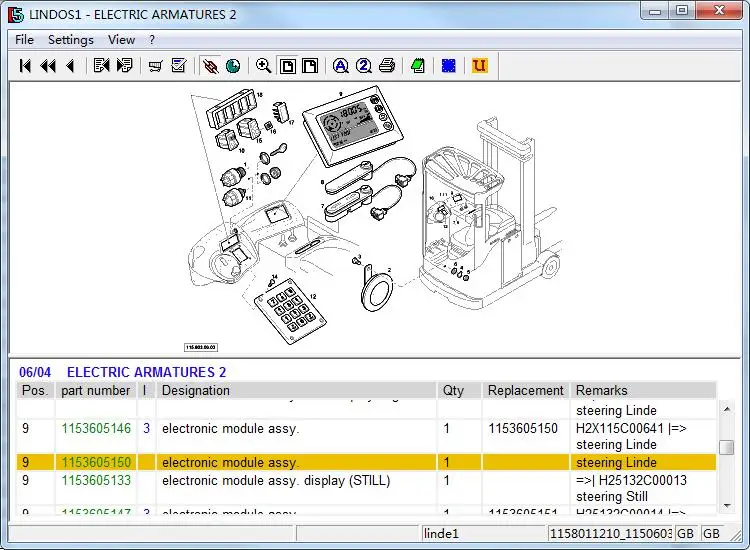Viewport: 750px width, 550px height.
Task: Click replacement number 1153605150
Action: click(x=523, y=428)
